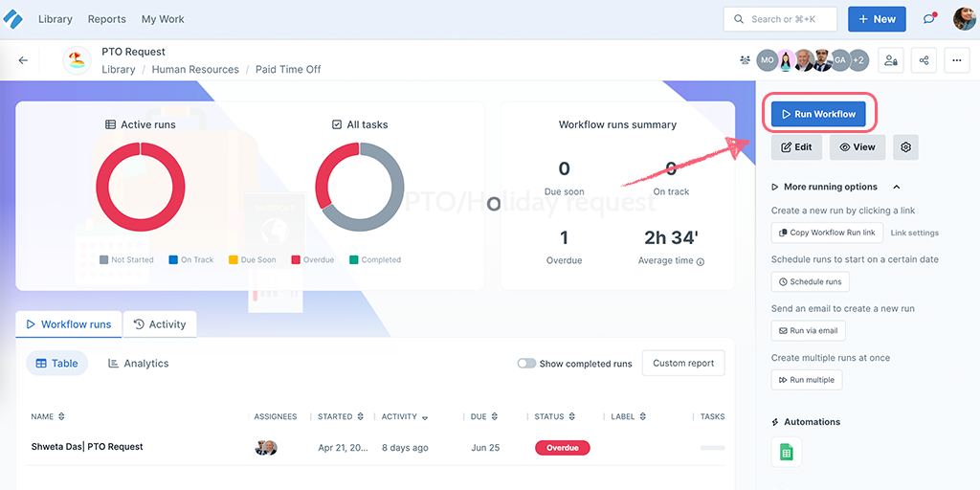Open the Library breadcrumb link
Viewport: 980px width, 490px height.
[118, 69]
